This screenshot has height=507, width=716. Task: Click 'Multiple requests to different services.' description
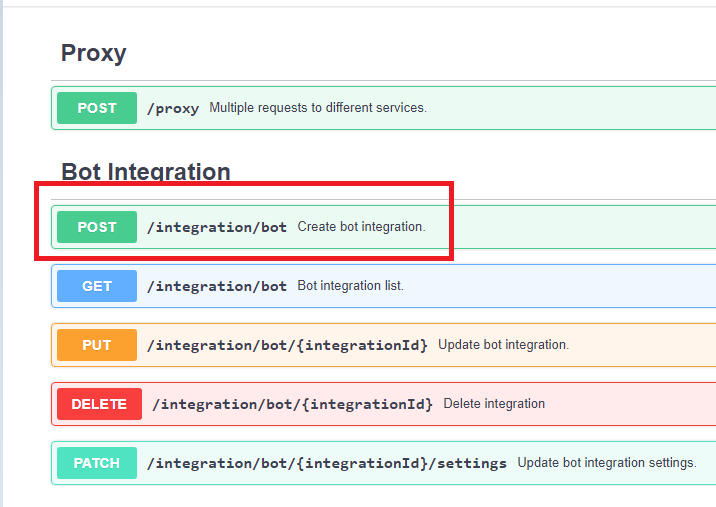(318, 108)
